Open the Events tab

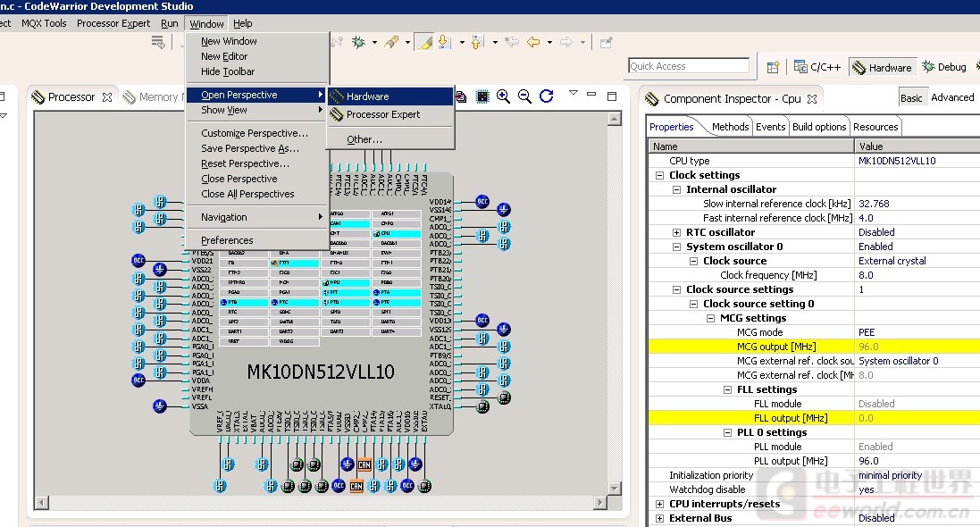770,127
